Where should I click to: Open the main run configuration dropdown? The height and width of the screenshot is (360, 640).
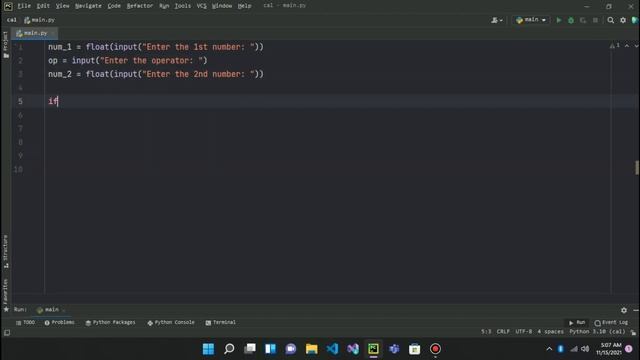[531, 20]
